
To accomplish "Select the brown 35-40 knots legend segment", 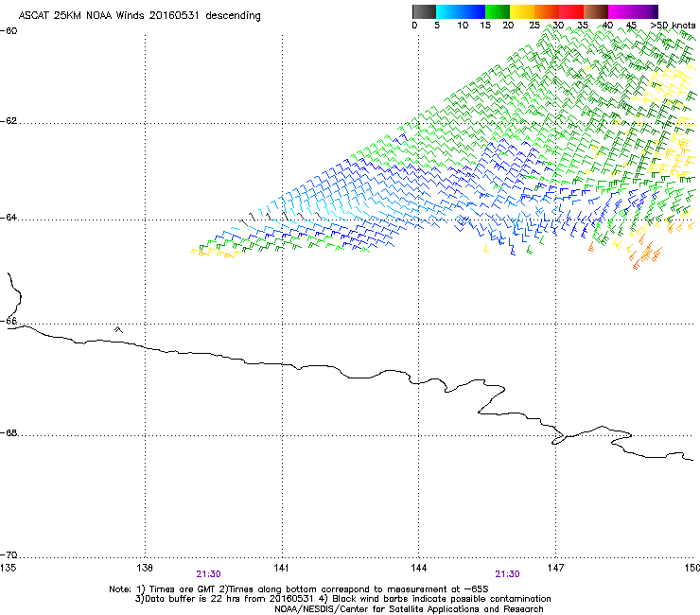I will point(596,11).
